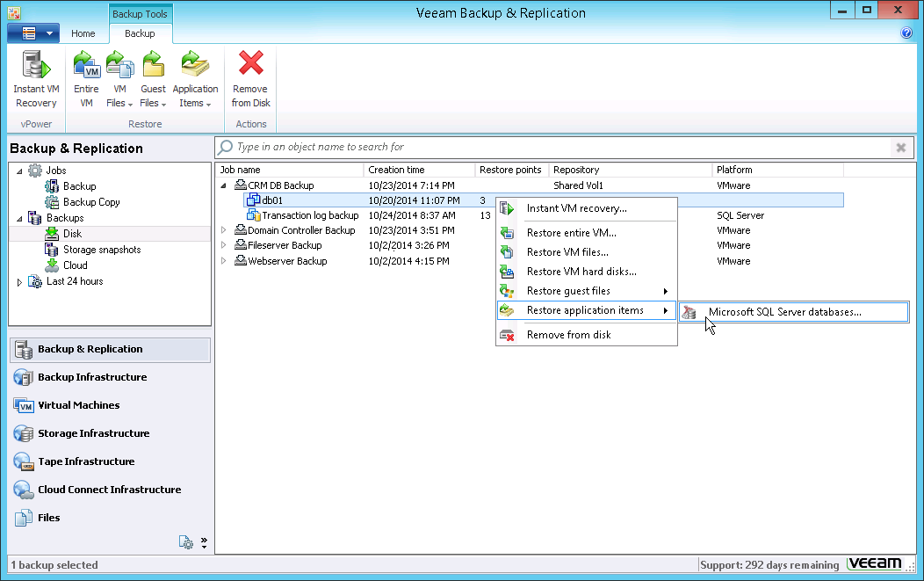The height and width of the screenshot is (581, 924).
Task: Switch to the Home ribbon tab
Action: 83,33
